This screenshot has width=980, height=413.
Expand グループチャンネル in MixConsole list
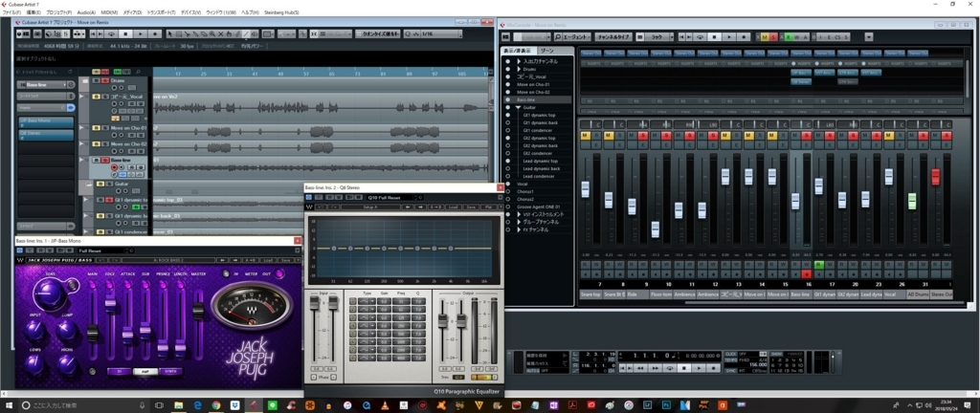[519, 222]
